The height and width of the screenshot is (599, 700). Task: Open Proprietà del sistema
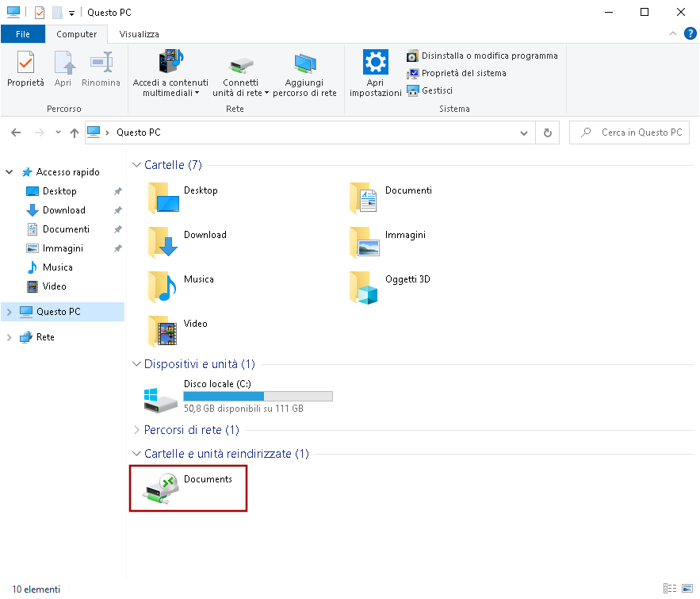click(457, 73)
